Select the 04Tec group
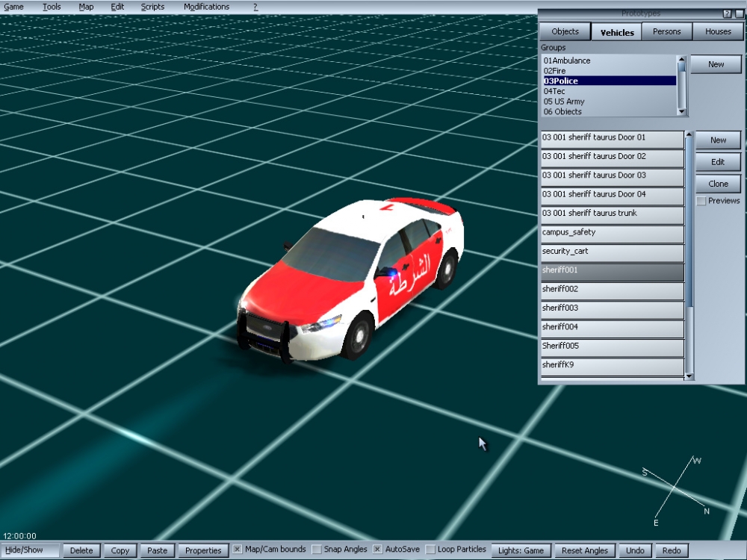The height and width of the screenshot is (560, 747). (x=610, y=91)
